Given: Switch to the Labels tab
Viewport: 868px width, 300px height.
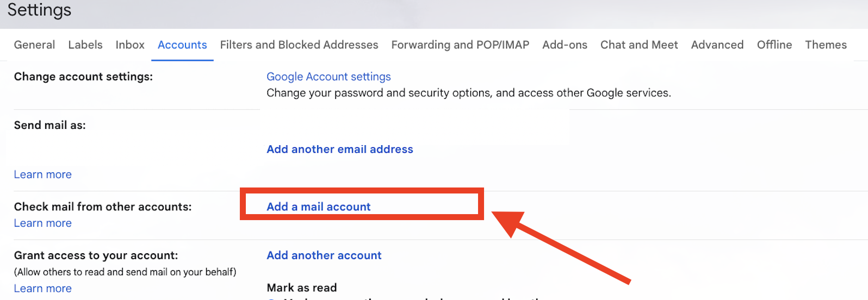Looking at the screenshot, I should (85, 45).
